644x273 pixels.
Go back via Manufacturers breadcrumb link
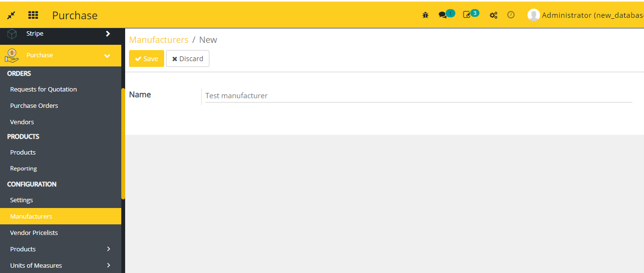(x=159, y=40)
